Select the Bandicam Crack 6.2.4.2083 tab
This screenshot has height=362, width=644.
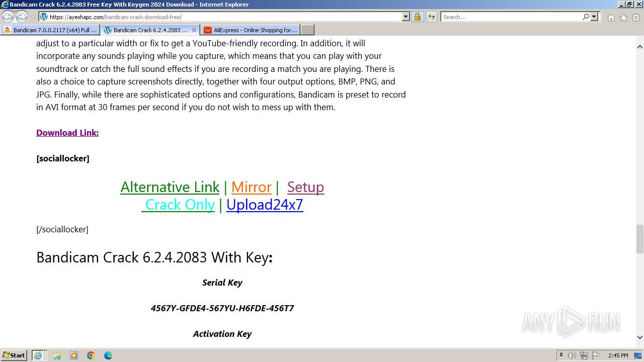click(x=146, y=30)
